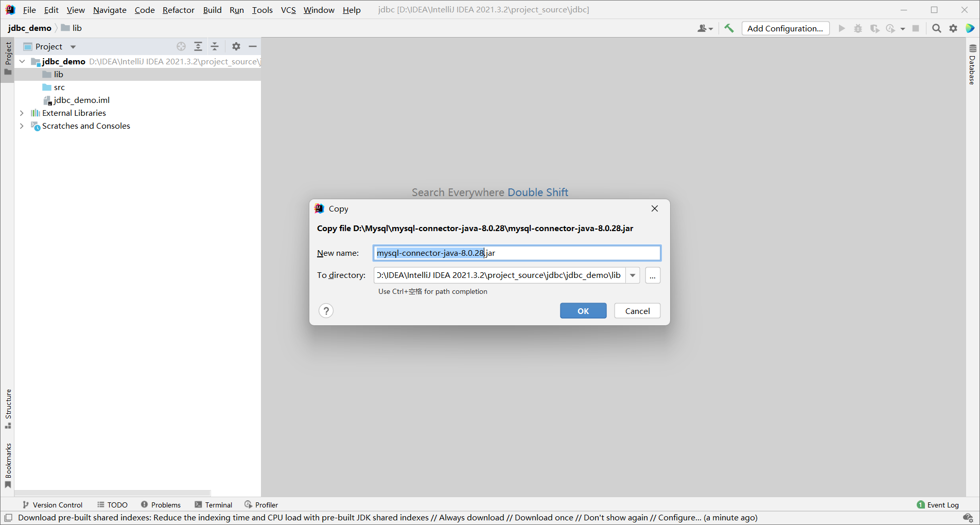This screenshot has width=980, height=525.
Task: Open the VCS menu
Action: tap(288, 10)
